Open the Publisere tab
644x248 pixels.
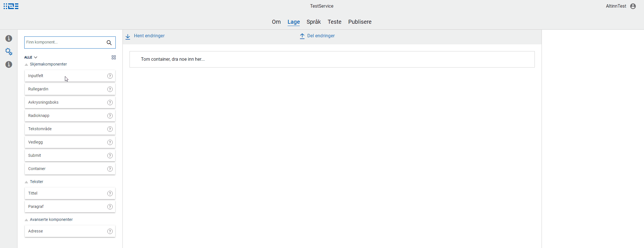(x=360, y=22)
